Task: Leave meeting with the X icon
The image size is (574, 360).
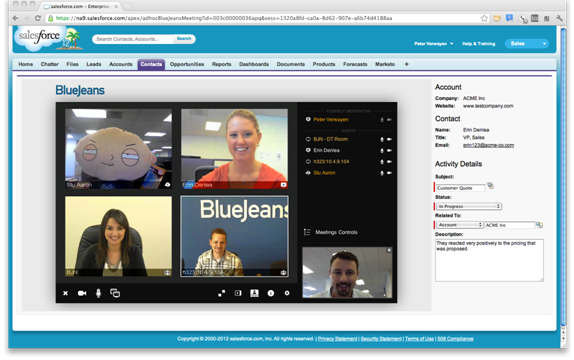Action: 65,293
